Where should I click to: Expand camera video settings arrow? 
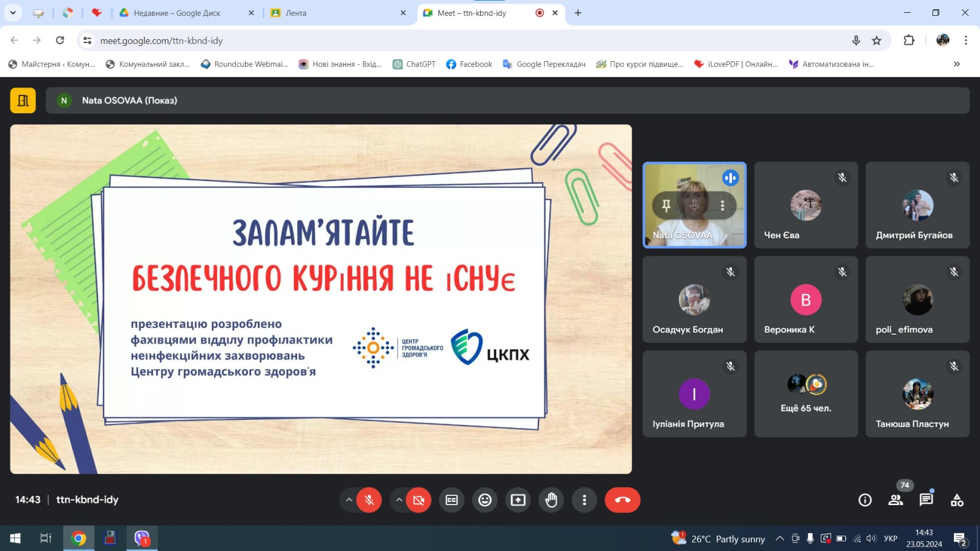click(399, 500)
